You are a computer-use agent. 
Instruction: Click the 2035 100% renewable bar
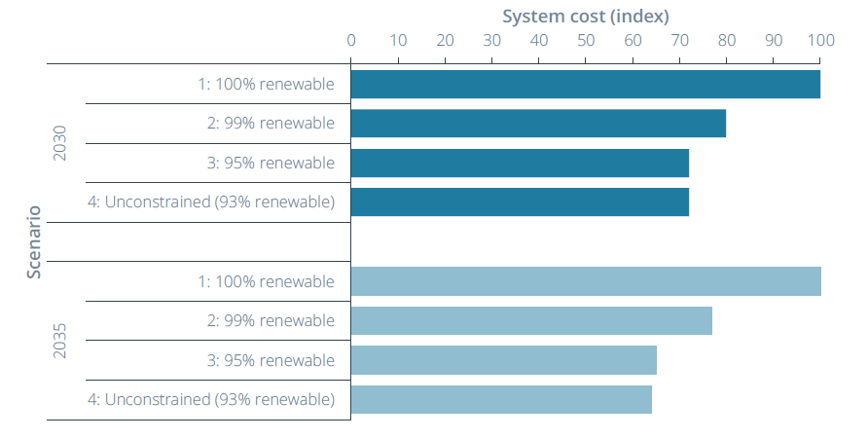585,281
